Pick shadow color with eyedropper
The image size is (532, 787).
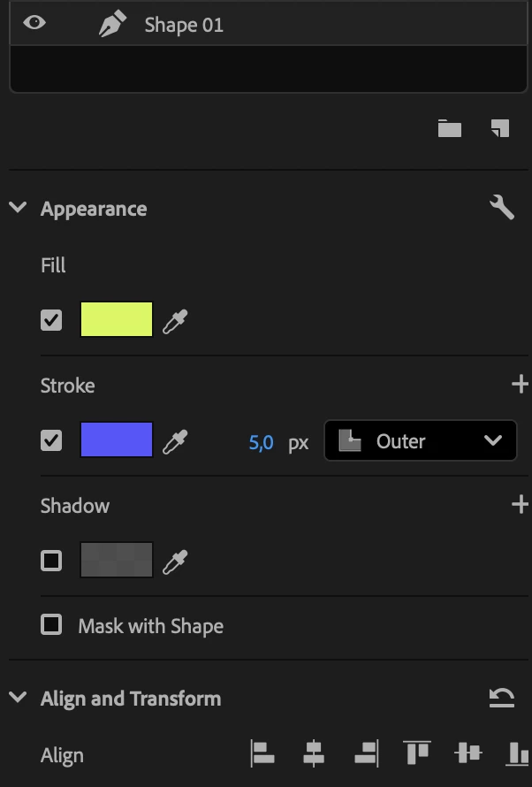pyautogui.click(x=175, y=562)
